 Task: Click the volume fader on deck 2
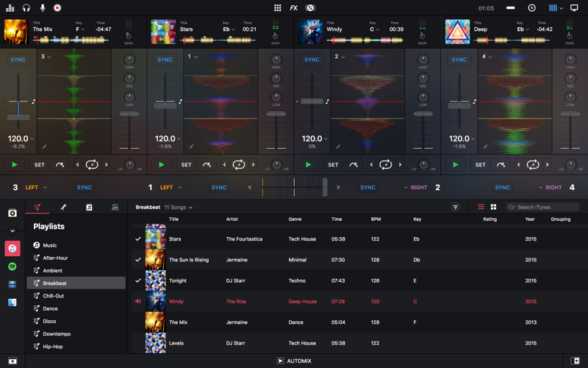(423, 114)
